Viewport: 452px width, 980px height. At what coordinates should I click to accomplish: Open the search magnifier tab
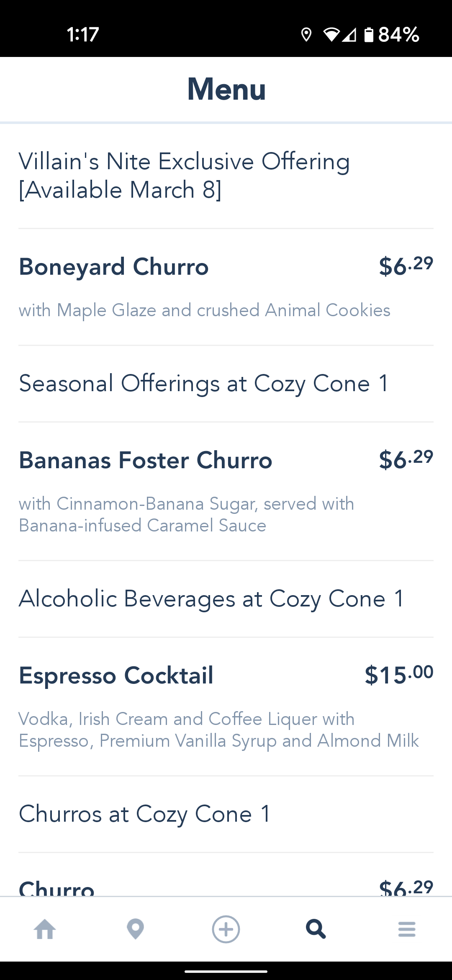316,929
